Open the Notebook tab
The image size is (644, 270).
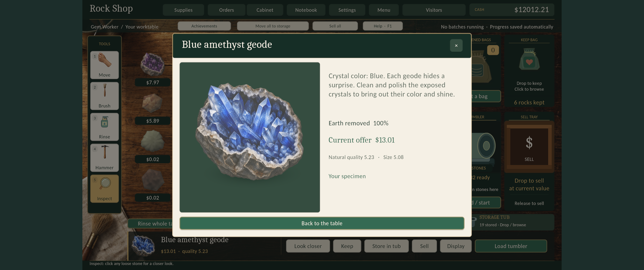(x=306, y=10)
